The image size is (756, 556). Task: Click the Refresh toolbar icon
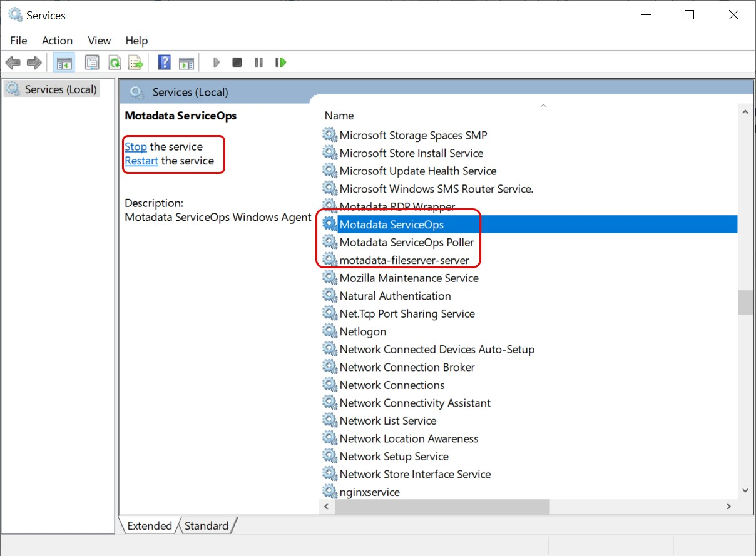[x=114, y=63]
